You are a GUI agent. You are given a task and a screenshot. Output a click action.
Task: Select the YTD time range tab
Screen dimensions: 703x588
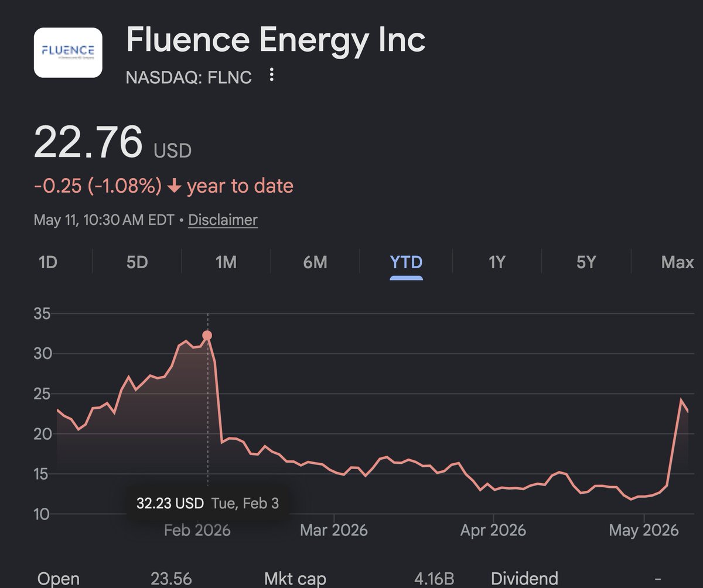[x=407, y=262]
